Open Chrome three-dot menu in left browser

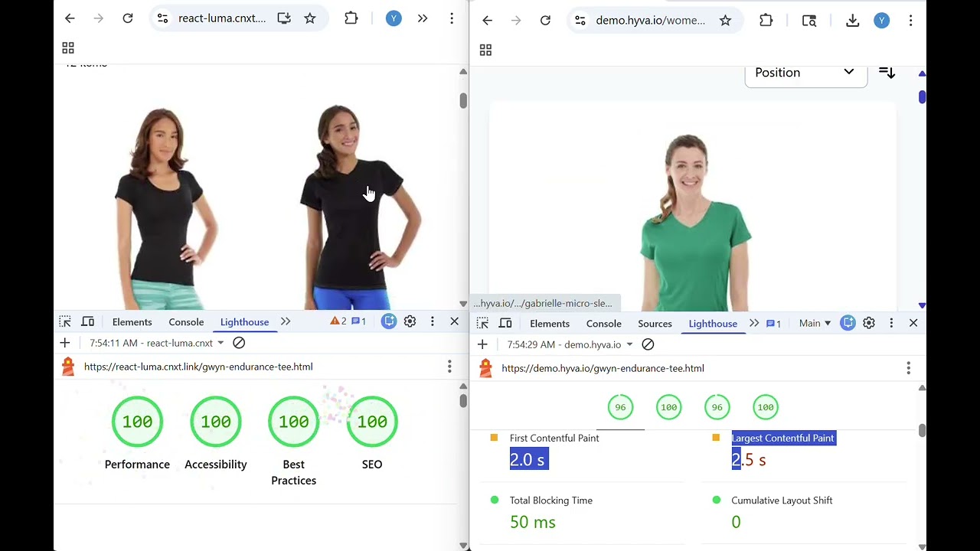tap(452, 18)
